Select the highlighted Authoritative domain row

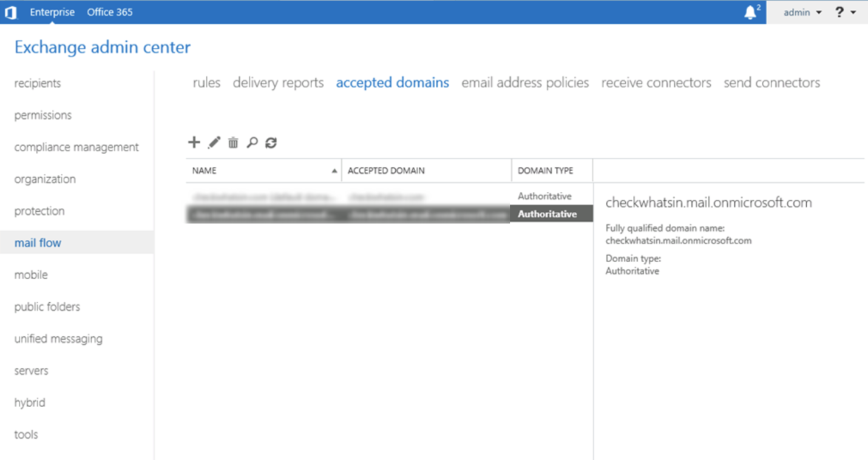(x=389, y=214)
